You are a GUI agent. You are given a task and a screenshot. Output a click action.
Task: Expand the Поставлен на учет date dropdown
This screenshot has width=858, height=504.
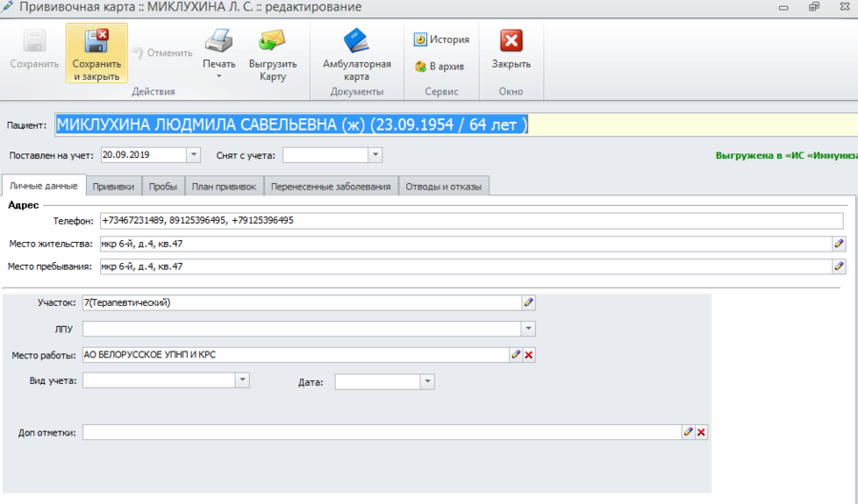194,154
